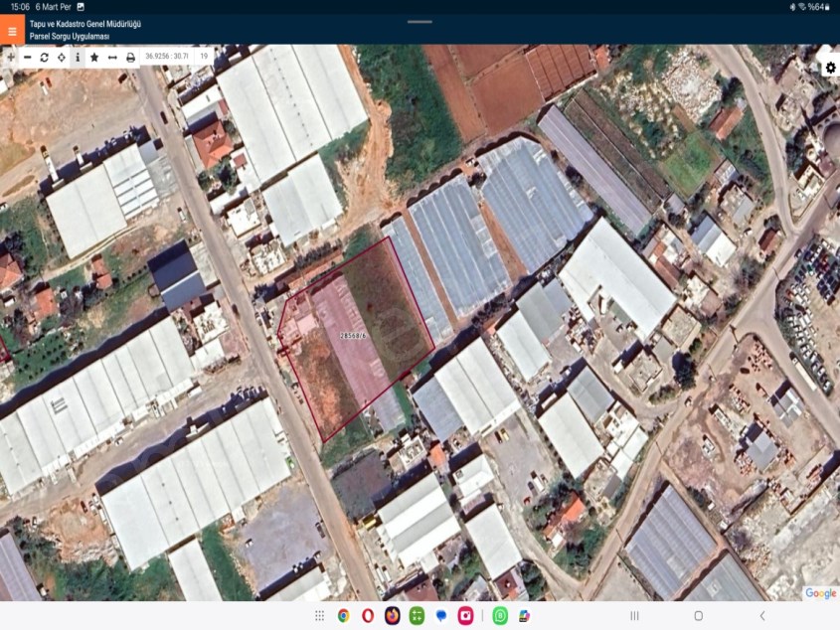Launch Chrome from the taskbar
This screenshot has height=630, width=840.
[343, 616]
